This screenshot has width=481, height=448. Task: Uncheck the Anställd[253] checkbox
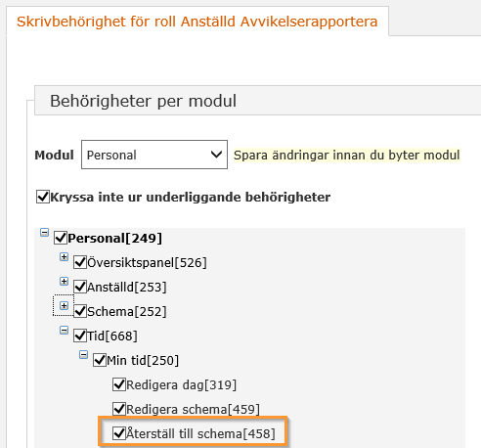coord(80,287)
